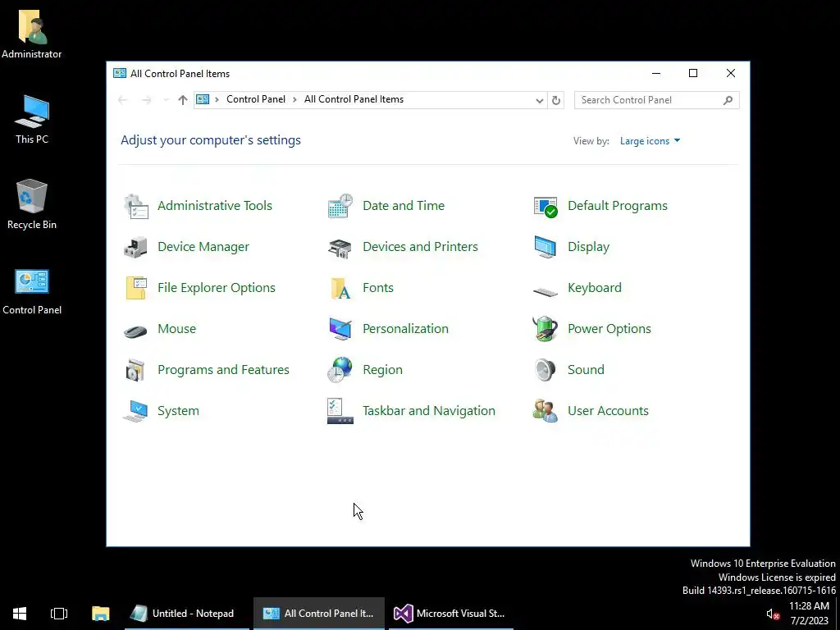Open the View by Large icons dropdown
Image resolution: width=840 pixels, height=630 pixels.
[x=650, y=141]
